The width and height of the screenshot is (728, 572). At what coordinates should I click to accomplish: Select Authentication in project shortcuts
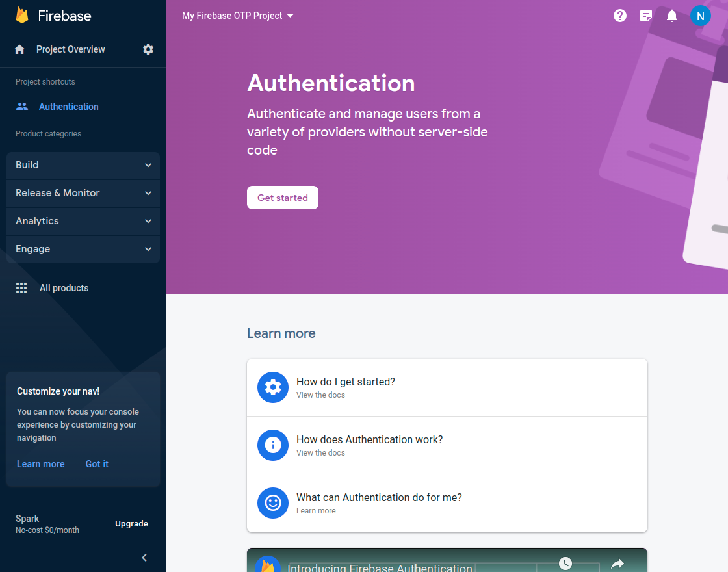pos(69,107)
